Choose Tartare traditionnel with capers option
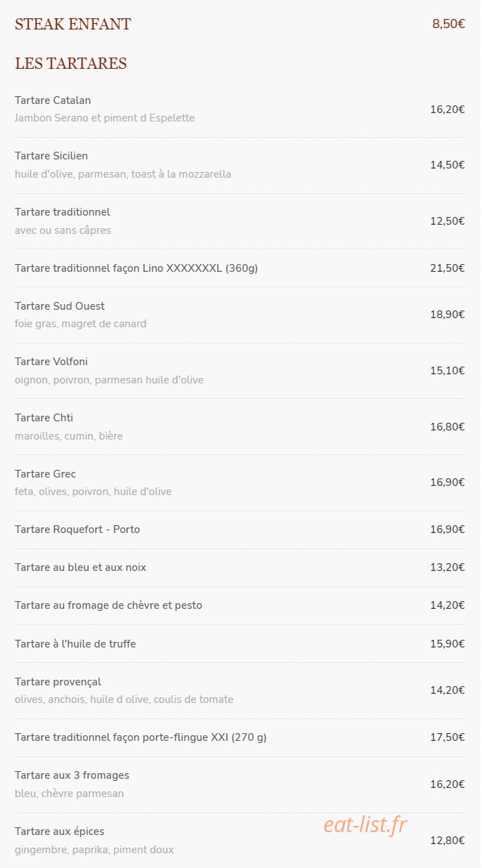The image size is (482, 868). tap(240, 221)
